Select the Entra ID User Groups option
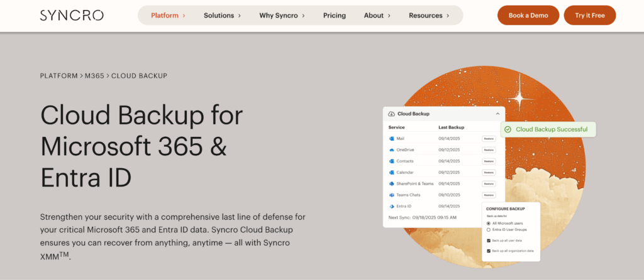Viewport: 644px width, 280px height. [x=489, y=230]
